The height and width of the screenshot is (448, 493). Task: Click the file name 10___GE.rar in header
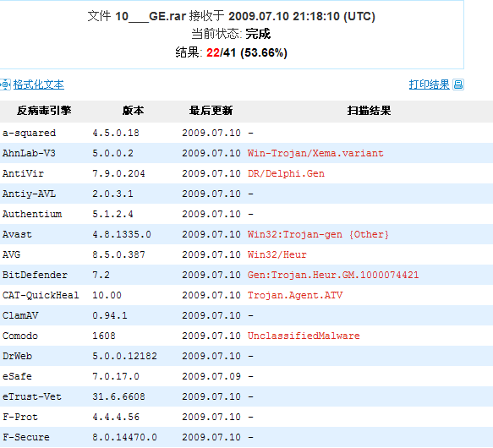point(151,16)
